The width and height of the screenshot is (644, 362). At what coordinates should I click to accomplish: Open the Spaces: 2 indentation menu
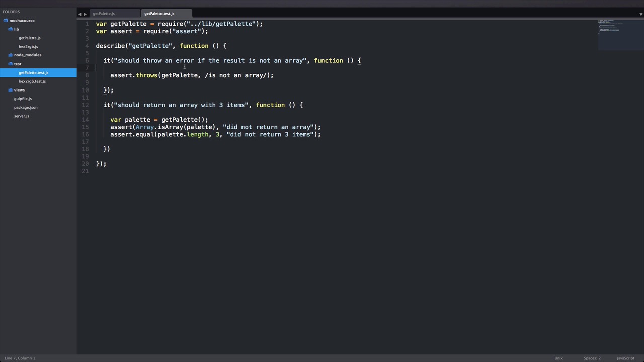click(x=592, y=358)
